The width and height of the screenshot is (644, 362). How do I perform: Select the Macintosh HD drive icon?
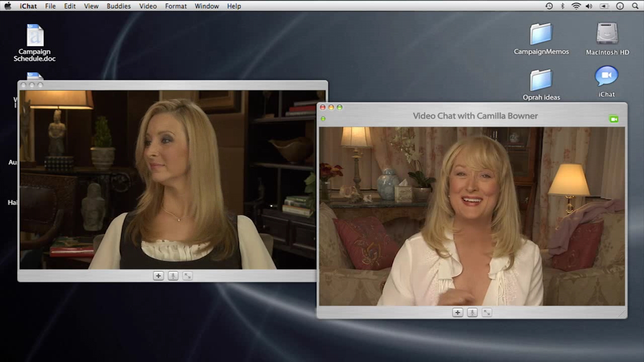click(x=607, y=39)
